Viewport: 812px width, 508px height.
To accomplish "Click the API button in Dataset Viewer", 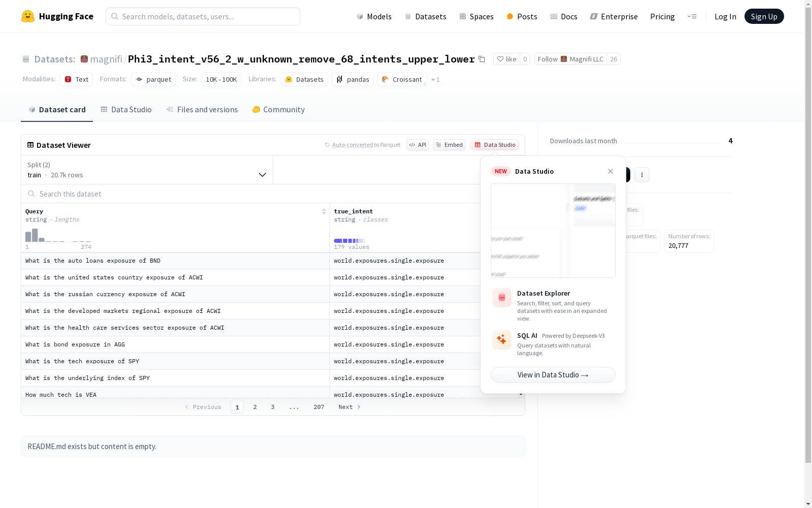I will [418, 145].
